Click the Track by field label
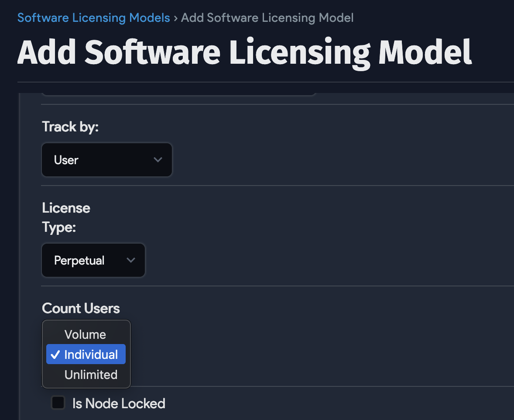 click(70, 127)
